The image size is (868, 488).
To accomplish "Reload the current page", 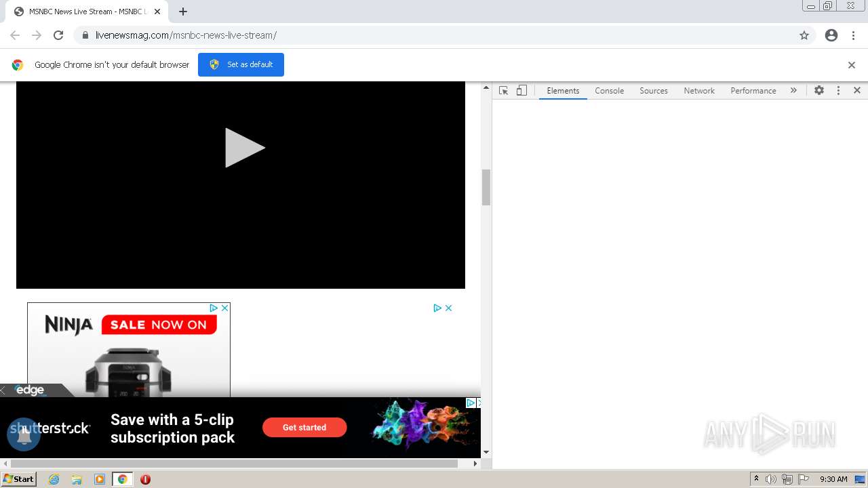I will click(x=58, y=35).
